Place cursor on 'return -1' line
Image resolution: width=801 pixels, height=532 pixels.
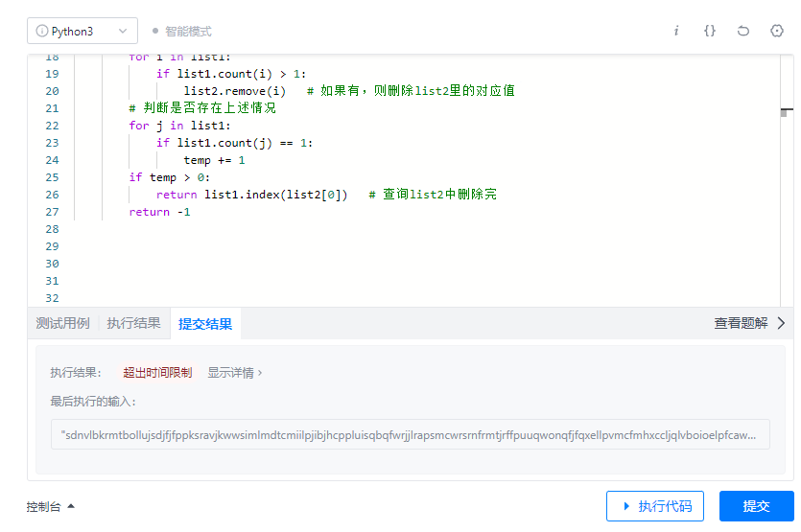159,212
